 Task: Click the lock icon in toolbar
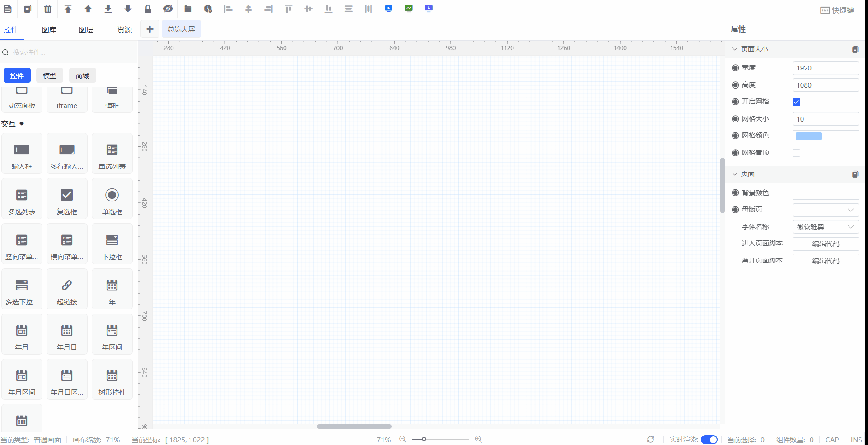148,9
